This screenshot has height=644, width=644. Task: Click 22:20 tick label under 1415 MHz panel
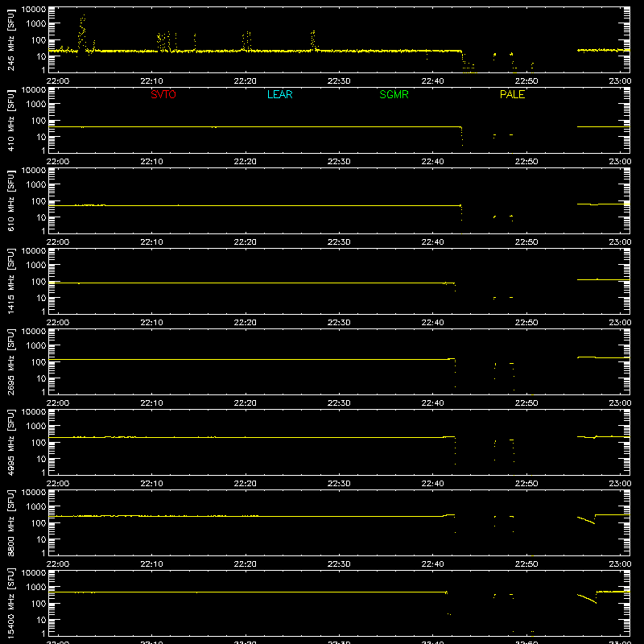[246, 323]
